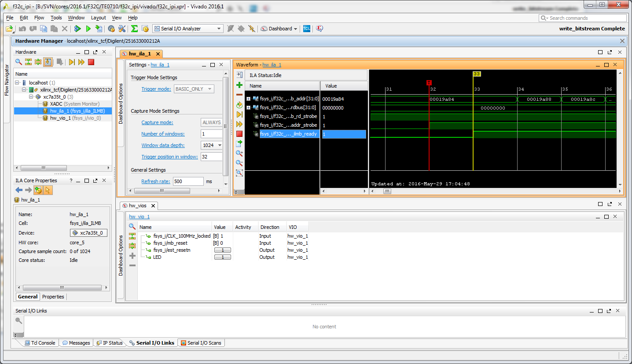This screenshot has height=364, width=632.
Task: Click zoom fit icon in waveform toolbar
Action: click(239, 173)
